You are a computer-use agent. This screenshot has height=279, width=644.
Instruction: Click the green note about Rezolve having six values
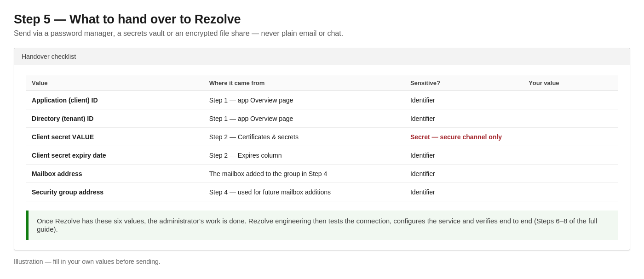pos(322,225)
